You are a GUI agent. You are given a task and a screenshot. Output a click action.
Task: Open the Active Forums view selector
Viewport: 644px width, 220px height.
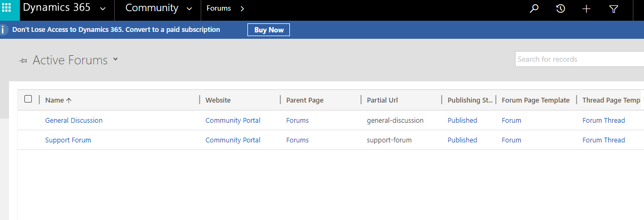tap(115, 60)
